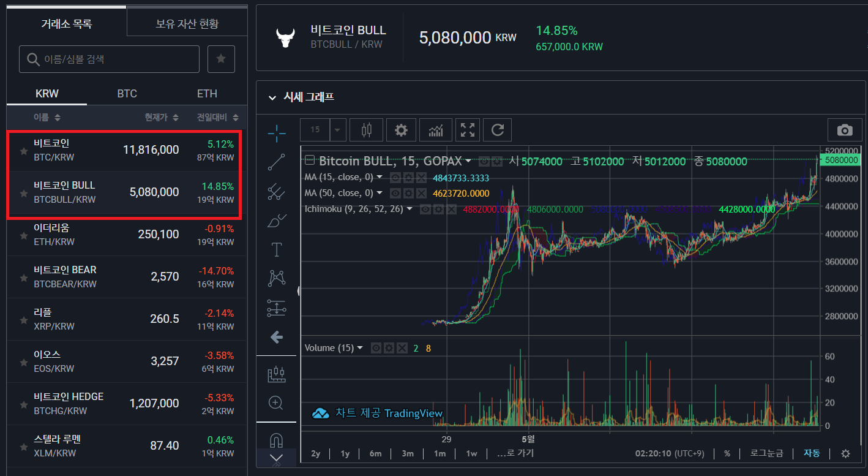Image resolution: width=868 pixels, height=476 pixels.
Task: Toggle visibility of the Volume (15) indicator
Action: (x=376, y=348)
